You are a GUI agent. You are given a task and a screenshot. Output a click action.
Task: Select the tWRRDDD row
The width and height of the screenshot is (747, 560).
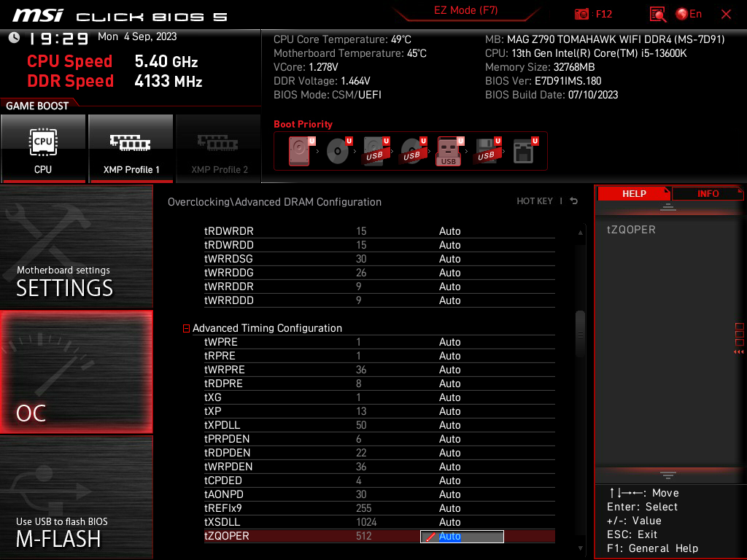(x=379, y=300)
